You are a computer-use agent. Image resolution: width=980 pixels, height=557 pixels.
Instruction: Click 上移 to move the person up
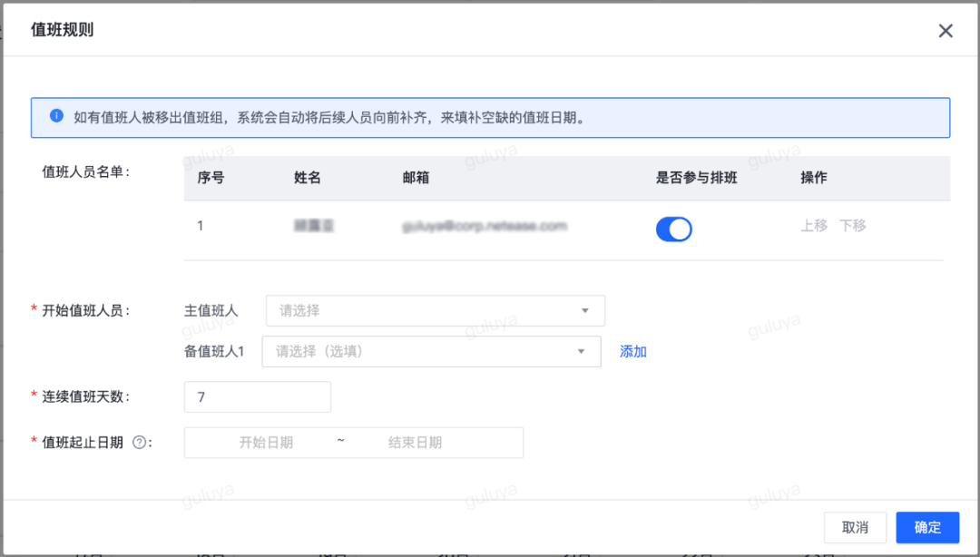[x=813, y=226]
